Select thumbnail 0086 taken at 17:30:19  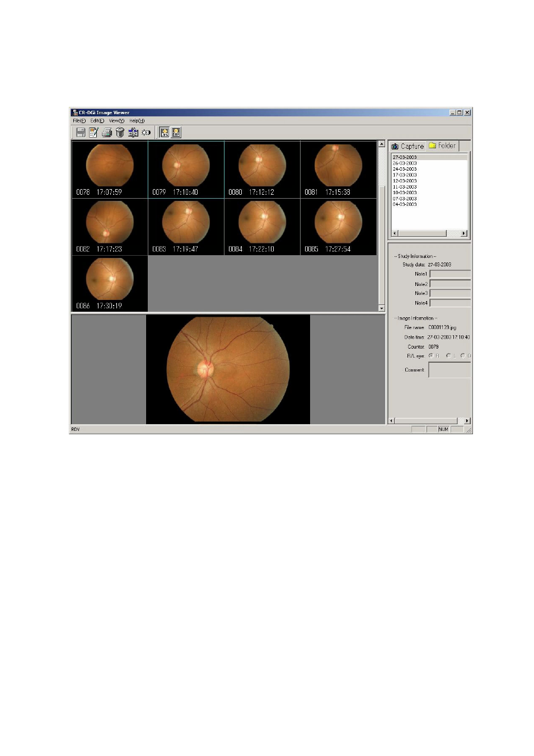tap(110, 284)
